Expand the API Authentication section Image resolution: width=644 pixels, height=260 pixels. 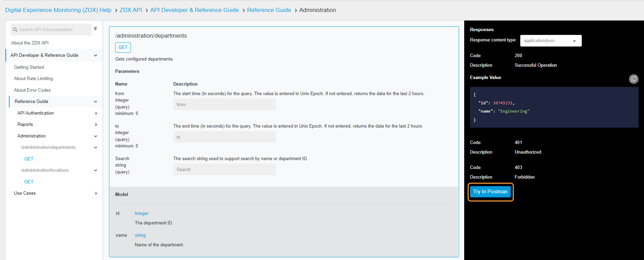(x=96, y=113)
